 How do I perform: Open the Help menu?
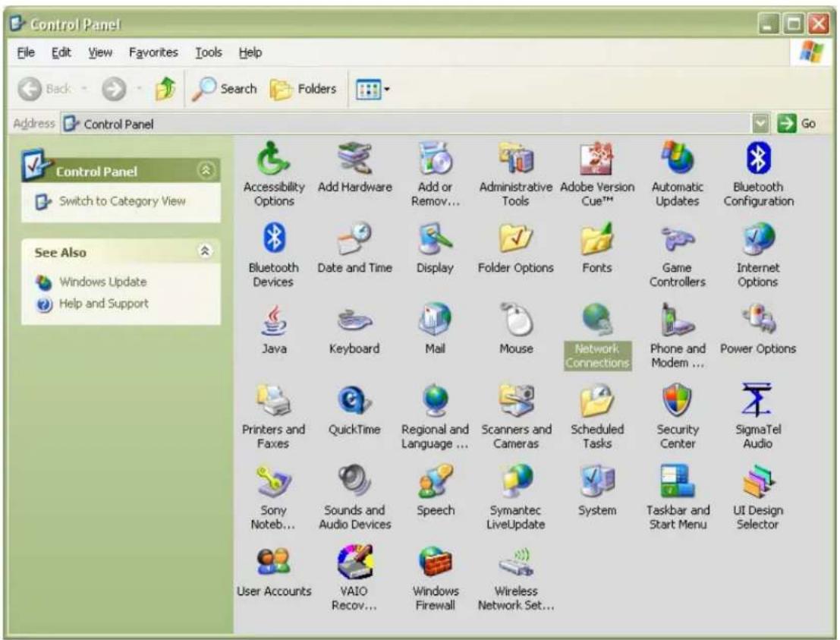[250, 52]
